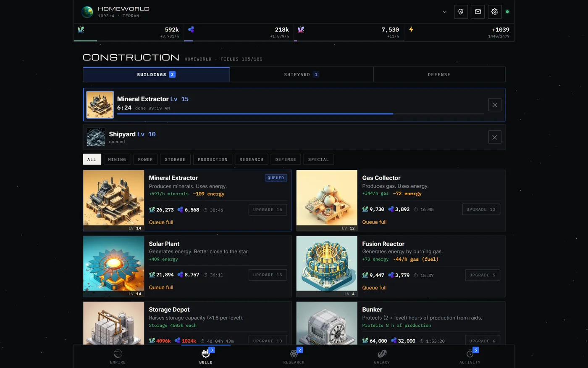This screenshot has width=588, height=368.
Task: Open the Fusion Reactor card thumbnail
Action: tap(327, 266)
